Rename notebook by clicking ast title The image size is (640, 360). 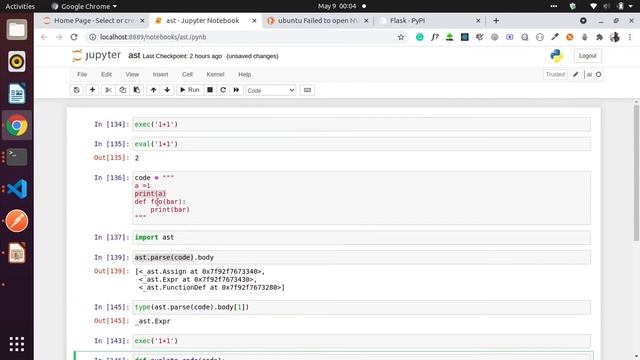click(134, 56)
